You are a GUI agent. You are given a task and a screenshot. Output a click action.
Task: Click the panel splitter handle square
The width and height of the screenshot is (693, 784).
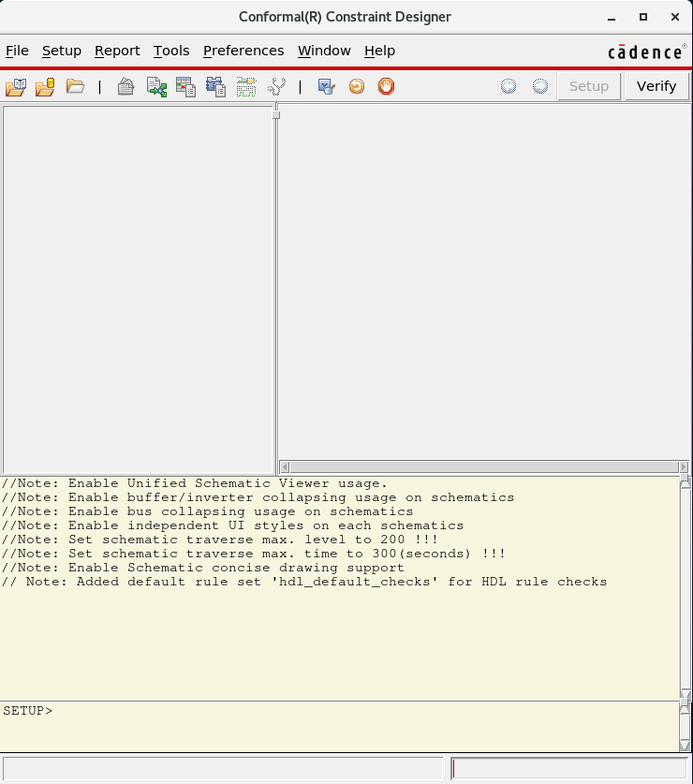tap(276, 115)
